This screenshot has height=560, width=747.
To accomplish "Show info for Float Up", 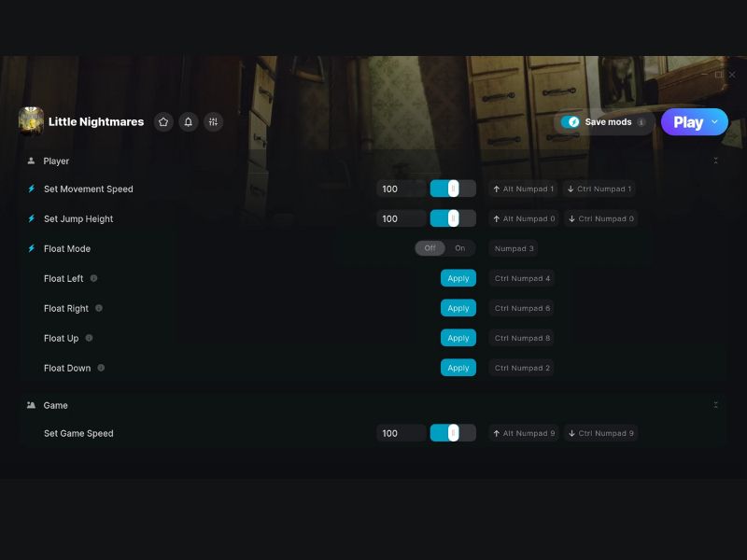I will pos(89,338).
